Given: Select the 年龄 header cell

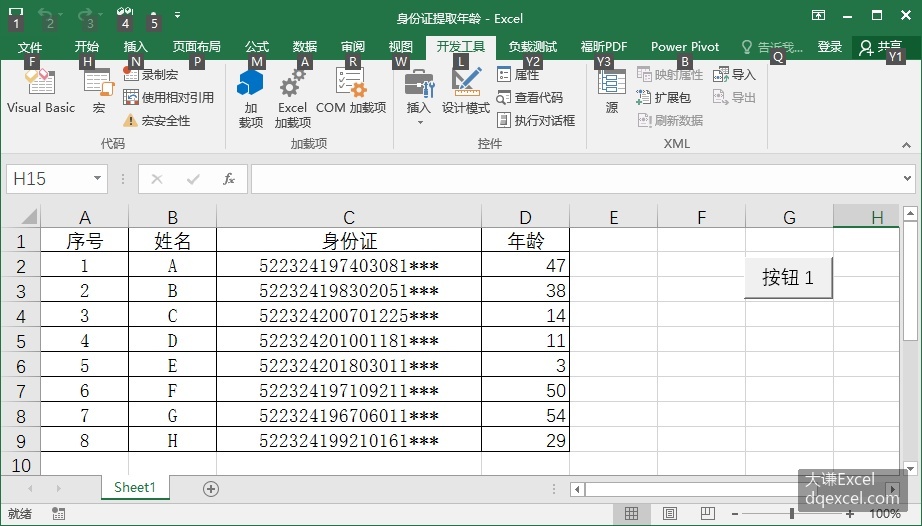Looking at the screenshot, I should tap(525, 240).
